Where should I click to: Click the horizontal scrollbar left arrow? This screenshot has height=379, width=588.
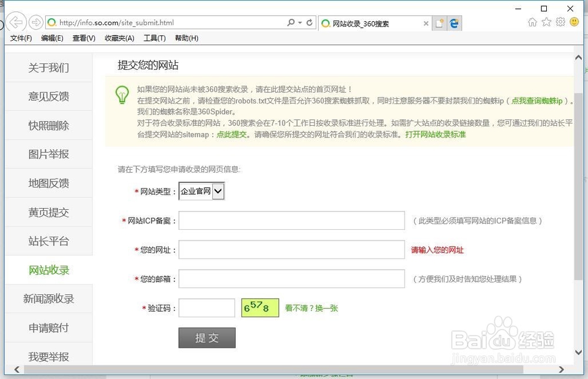(x=17, y=370)
